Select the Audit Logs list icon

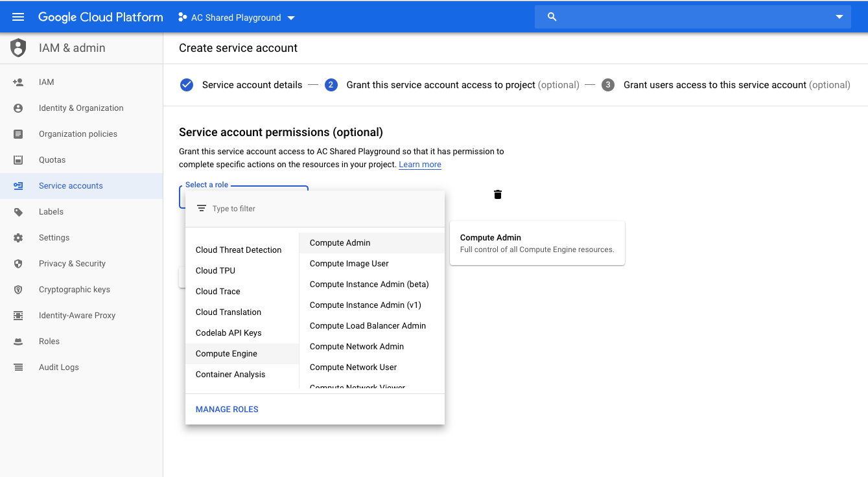(x=18, y=367)
